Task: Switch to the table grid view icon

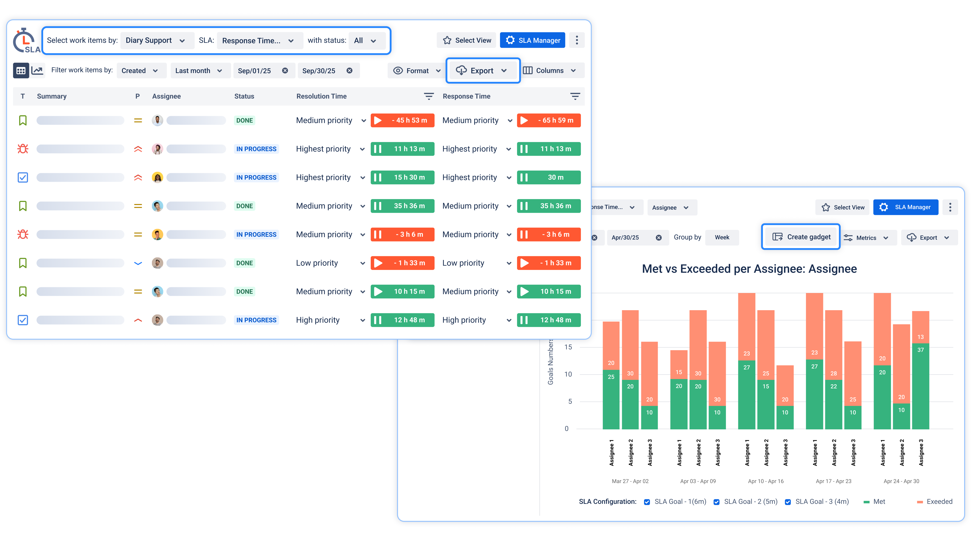Action: point(21,71)
